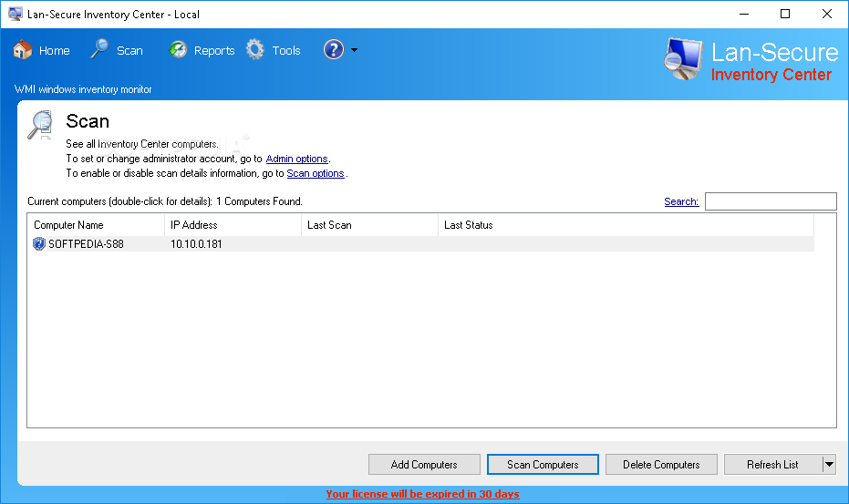Open the Reports menu label
Image resolution: width=849 pixels, height=504 pixels.
(214, 51)
